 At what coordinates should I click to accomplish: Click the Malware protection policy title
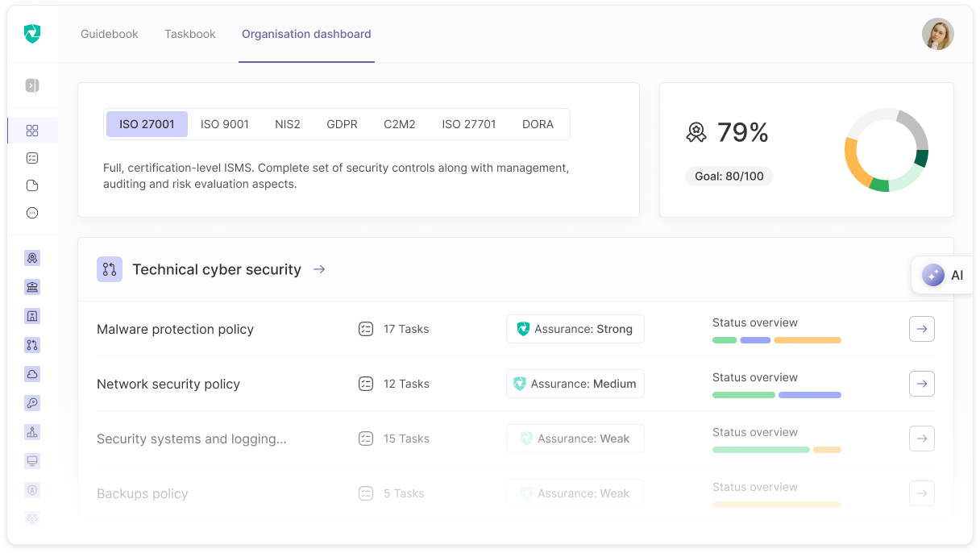(x=175, y=329)
